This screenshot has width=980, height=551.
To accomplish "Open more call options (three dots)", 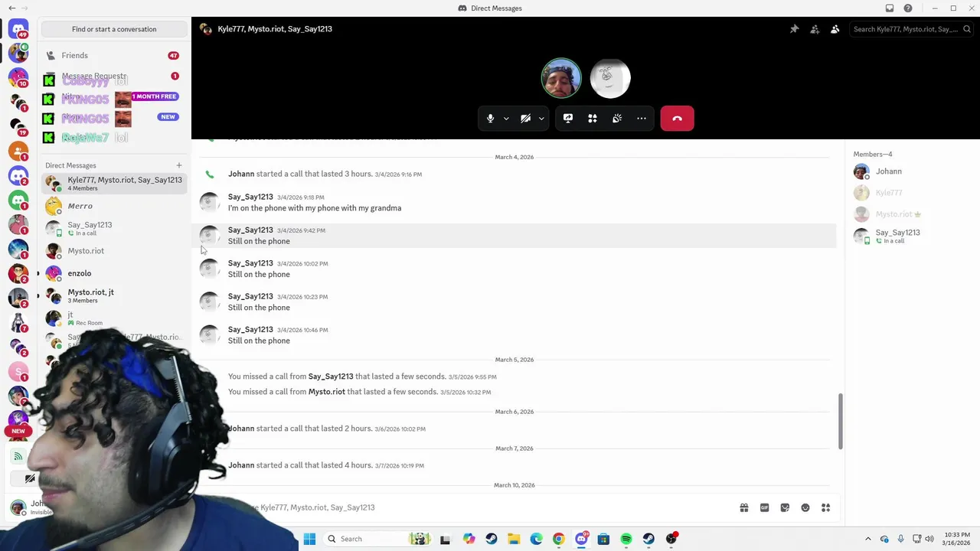I will click(x=642, y=119).
